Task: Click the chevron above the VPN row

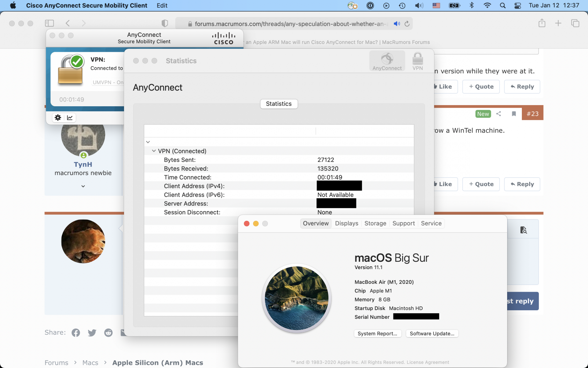Action: [148, 142]
